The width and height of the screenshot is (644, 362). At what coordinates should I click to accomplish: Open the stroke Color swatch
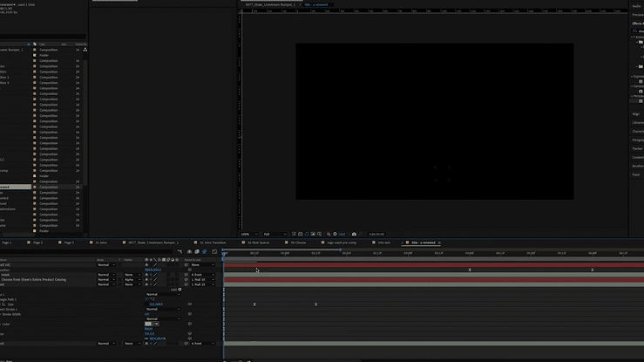click(x=148, y=324)
